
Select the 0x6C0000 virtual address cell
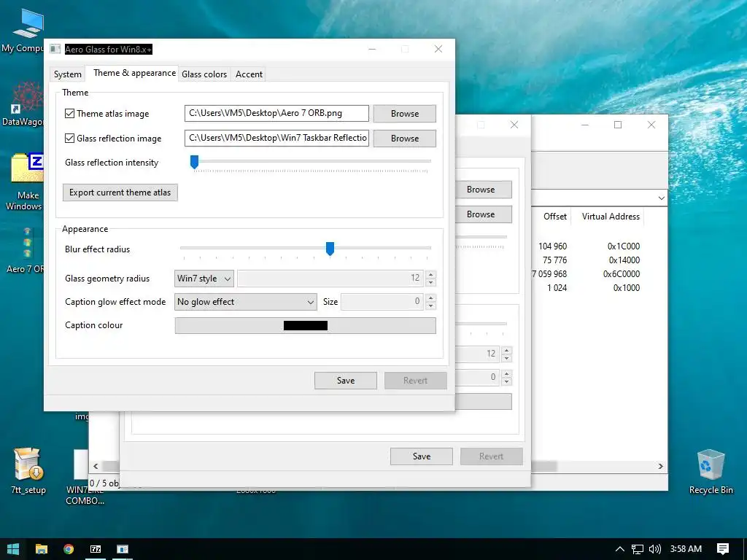point(622,274)
